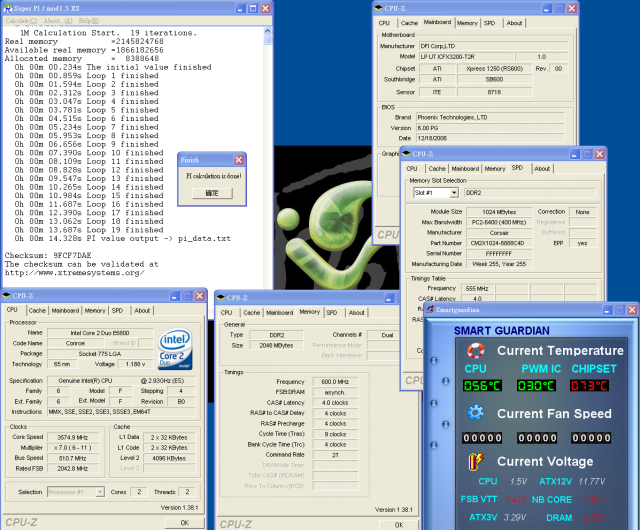
Task: Switch to Cache tab in CPU-Z CPU window
Action: (x=37, y=310)
